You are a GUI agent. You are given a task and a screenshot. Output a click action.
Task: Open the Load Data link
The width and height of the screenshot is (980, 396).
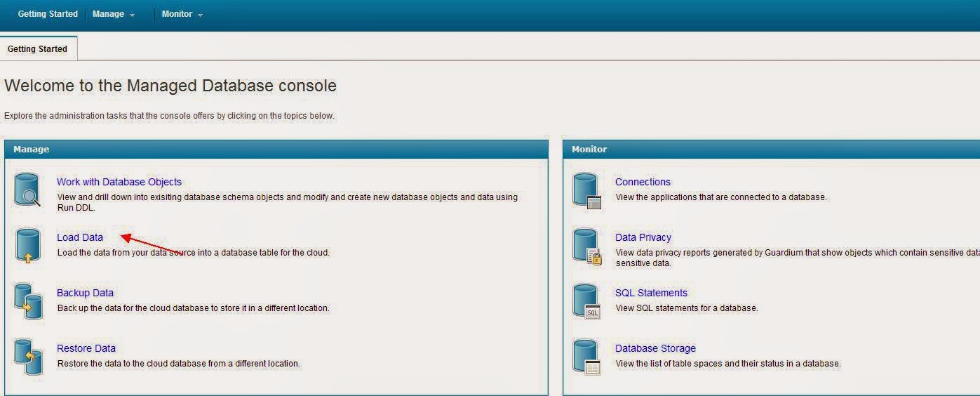[x=80, y=237]
